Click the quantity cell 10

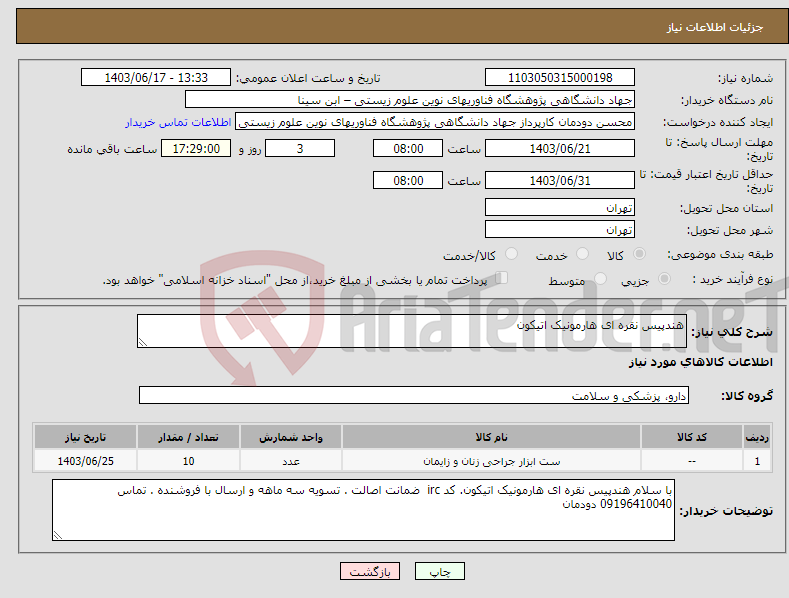(x=188, y=461)
